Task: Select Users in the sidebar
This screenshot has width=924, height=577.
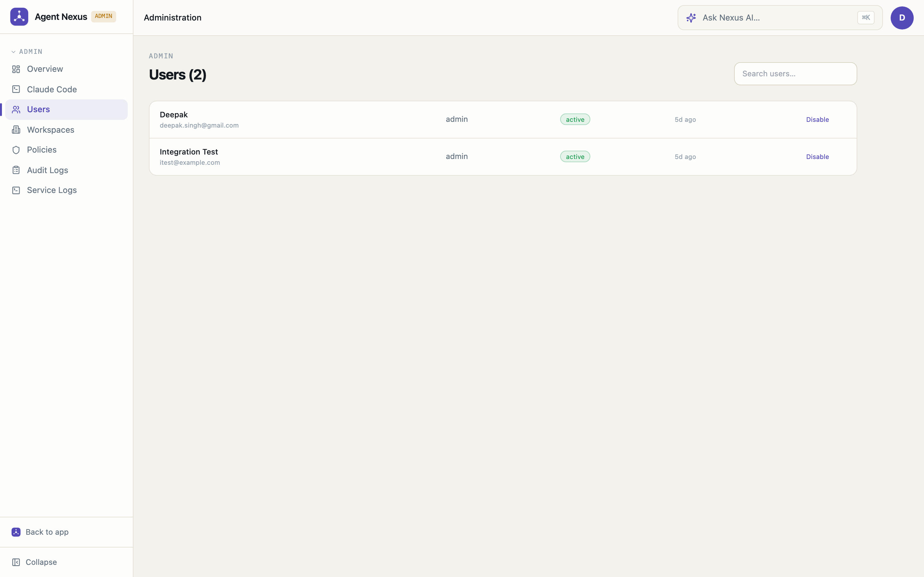Action: coord(66,110)
